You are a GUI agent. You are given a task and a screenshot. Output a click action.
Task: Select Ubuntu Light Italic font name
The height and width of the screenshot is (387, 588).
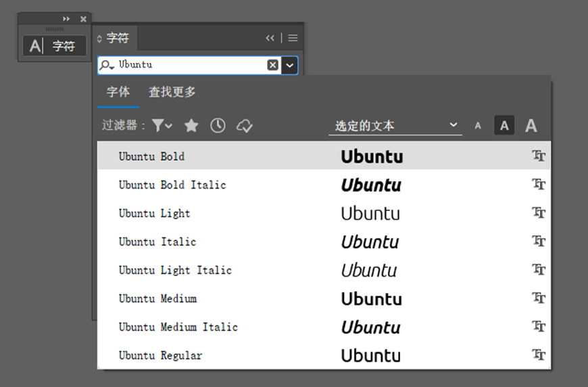click(x=175, y=270)
